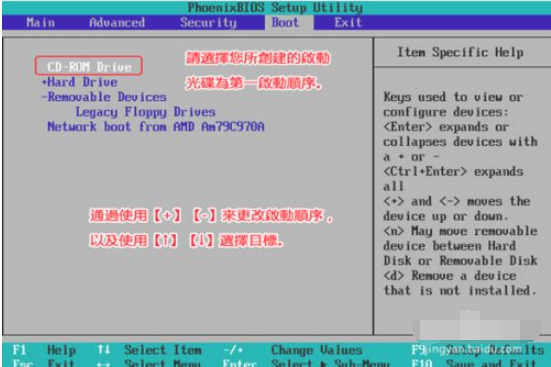Click the F1 Help key hint

pyautogui.click(x=44, y=350)
